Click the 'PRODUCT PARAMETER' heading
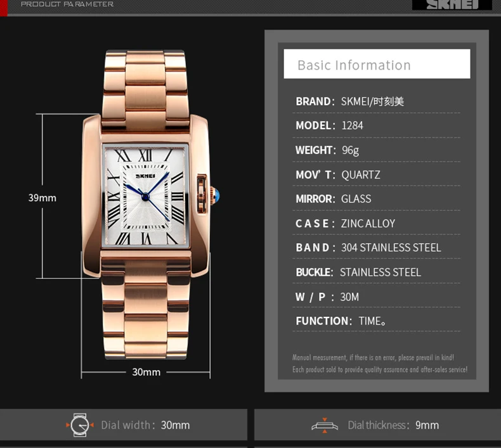501x448 pixels. (67, 4)
